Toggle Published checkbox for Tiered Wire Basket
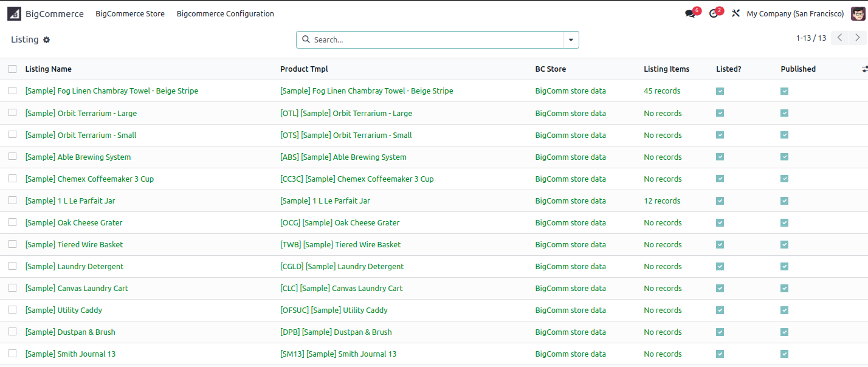868x367 pixels. click(785, 244)
